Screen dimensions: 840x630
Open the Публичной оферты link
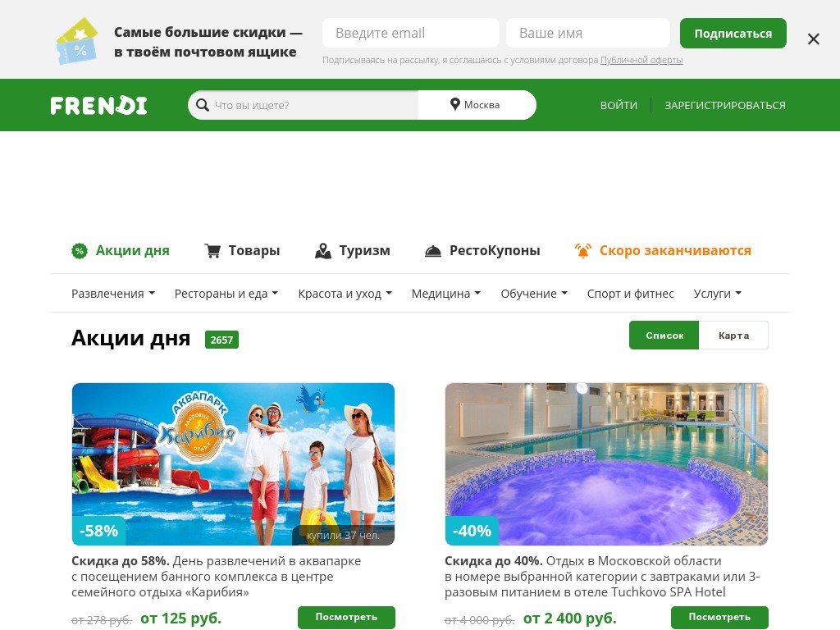641,60
